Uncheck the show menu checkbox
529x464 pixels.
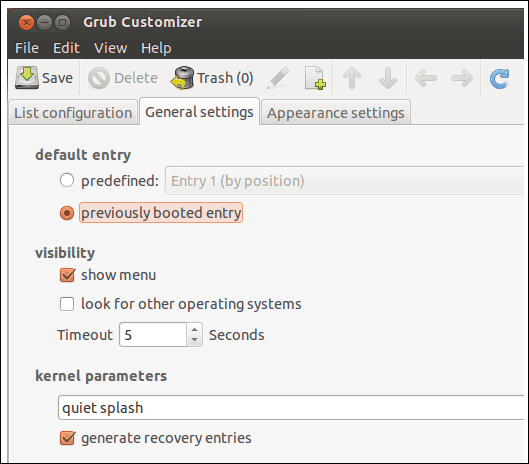click(x=67, y=275)
